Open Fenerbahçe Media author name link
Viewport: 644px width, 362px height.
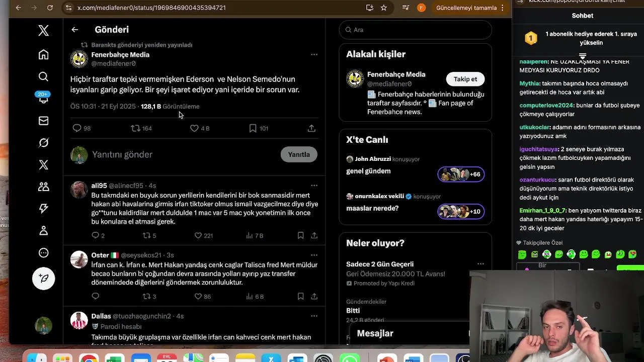(x=120, y=54)
